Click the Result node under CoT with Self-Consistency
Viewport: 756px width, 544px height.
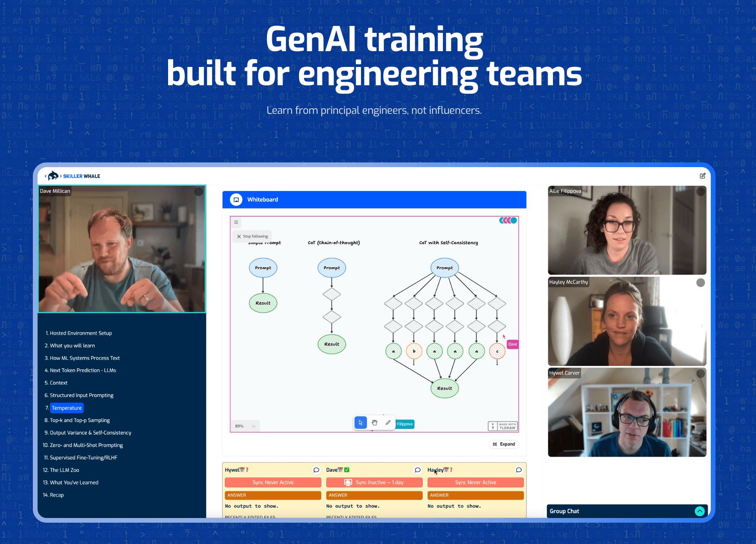445,388
